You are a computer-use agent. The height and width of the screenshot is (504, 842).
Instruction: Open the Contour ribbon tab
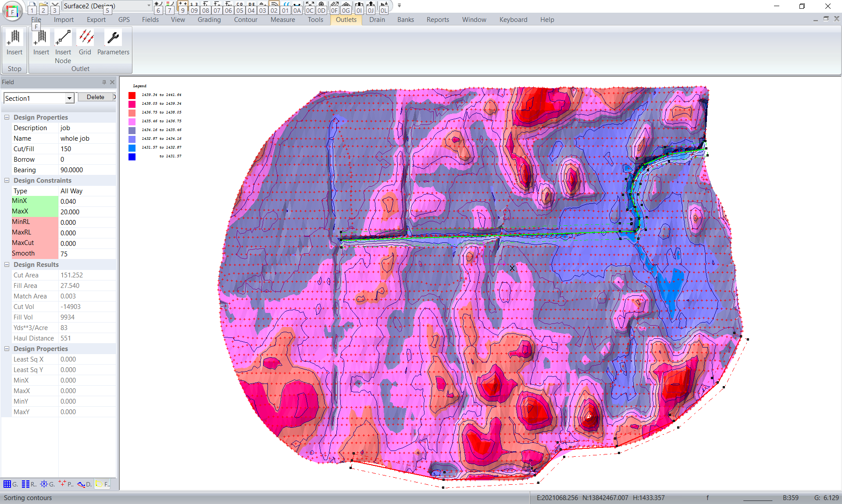[x=246, y=20]
